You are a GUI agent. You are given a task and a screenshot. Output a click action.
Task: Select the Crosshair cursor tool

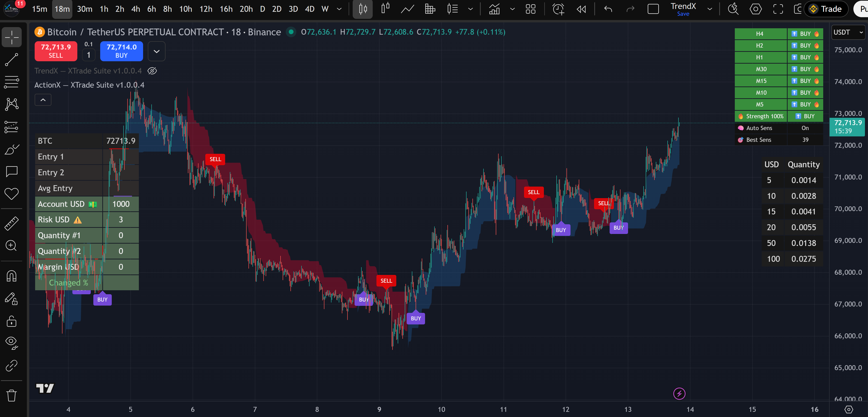click(12, 37)
